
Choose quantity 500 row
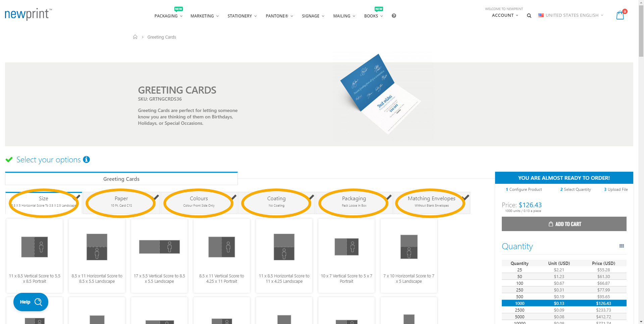click(564, 296)
